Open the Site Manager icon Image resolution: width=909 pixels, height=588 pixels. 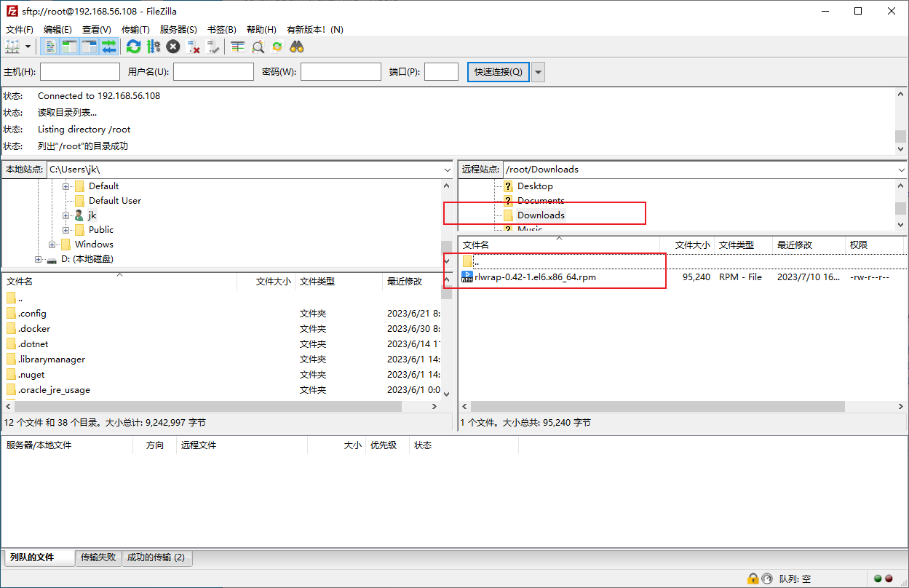tap(13, 47)
